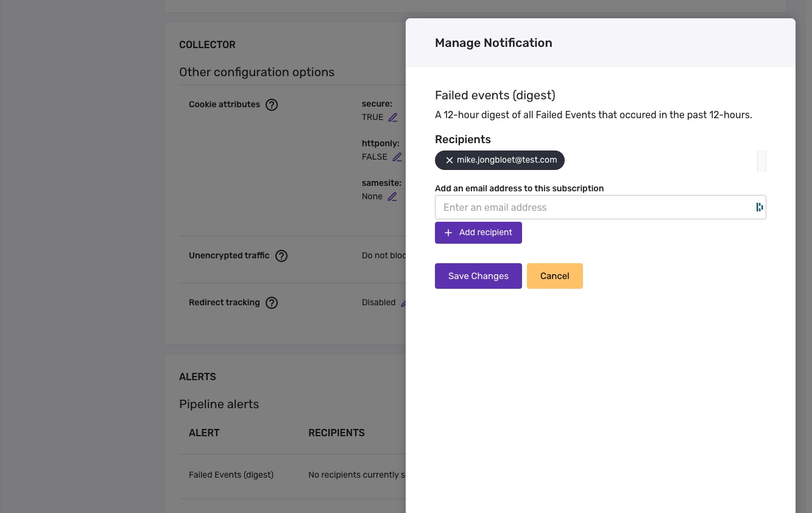Focus the Enter an email address field
This screenshot has height=513, width=812.
(600, 207)
